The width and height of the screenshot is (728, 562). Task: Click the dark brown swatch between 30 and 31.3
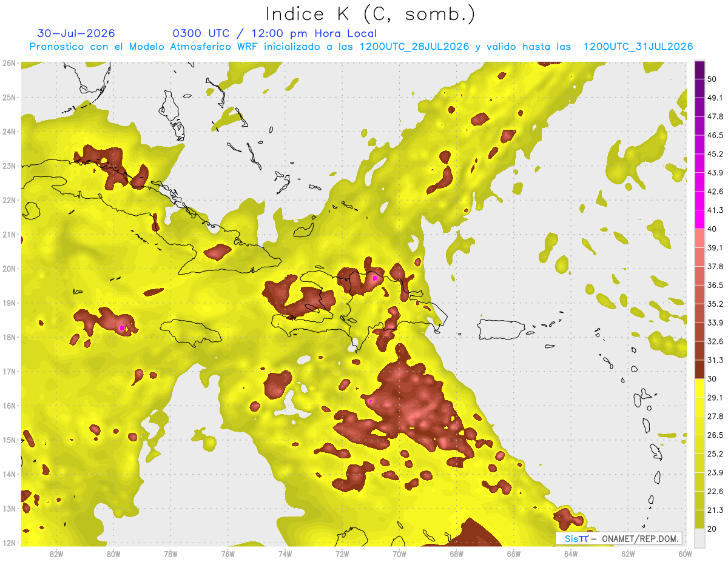pos(699,369)
